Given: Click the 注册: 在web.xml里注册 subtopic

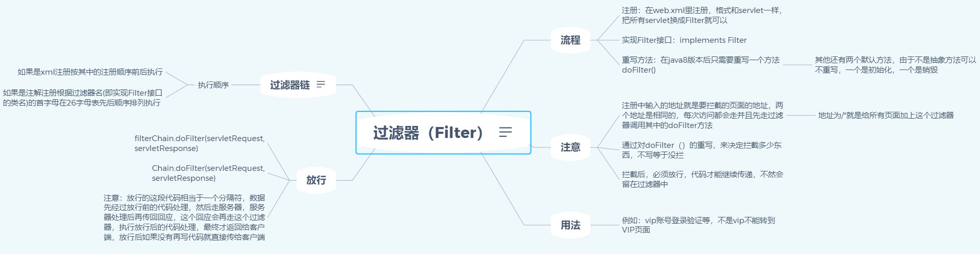Looking at the screenshot, I should tap(701, 15).
